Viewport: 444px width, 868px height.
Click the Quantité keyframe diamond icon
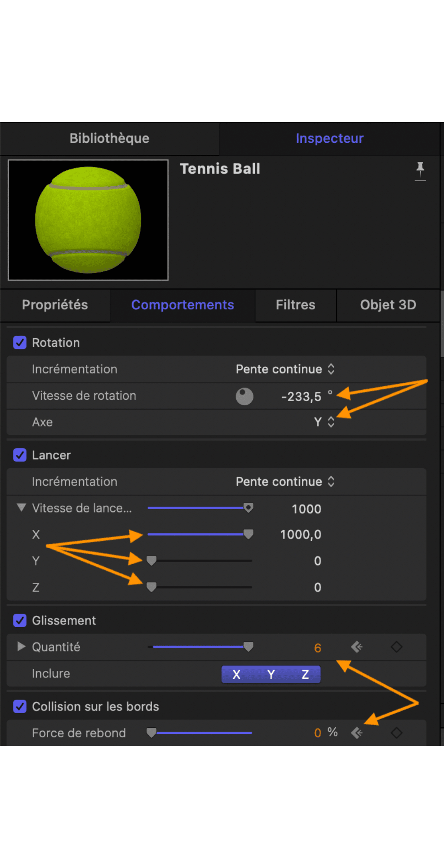click(396, 647)
